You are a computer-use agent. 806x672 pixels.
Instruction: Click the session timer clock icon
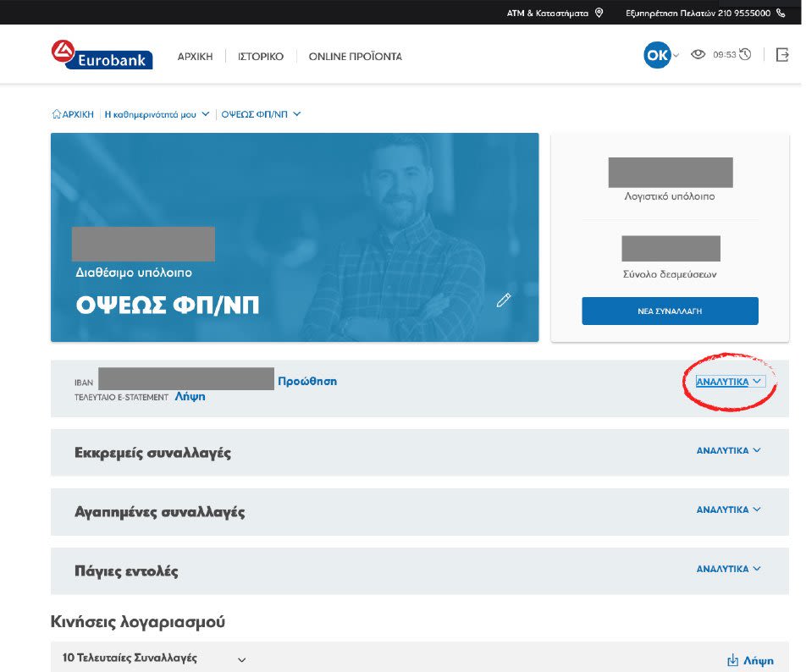coord(745,55)
